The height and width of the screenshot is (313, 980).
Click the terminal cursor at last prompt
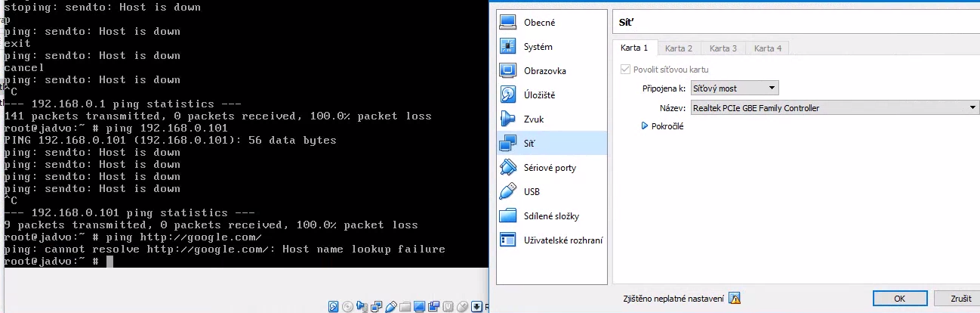coord(109,261)
